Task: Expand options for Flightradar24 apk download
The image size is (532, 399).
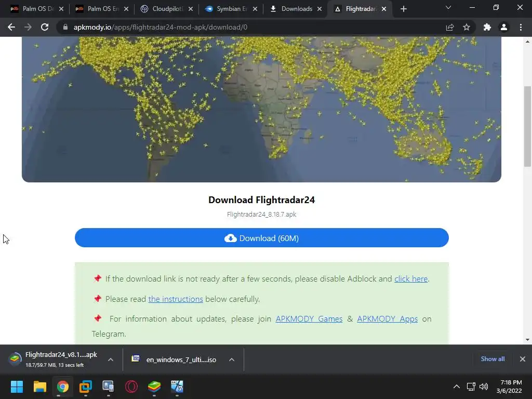Action: click(x=111, y=360)
